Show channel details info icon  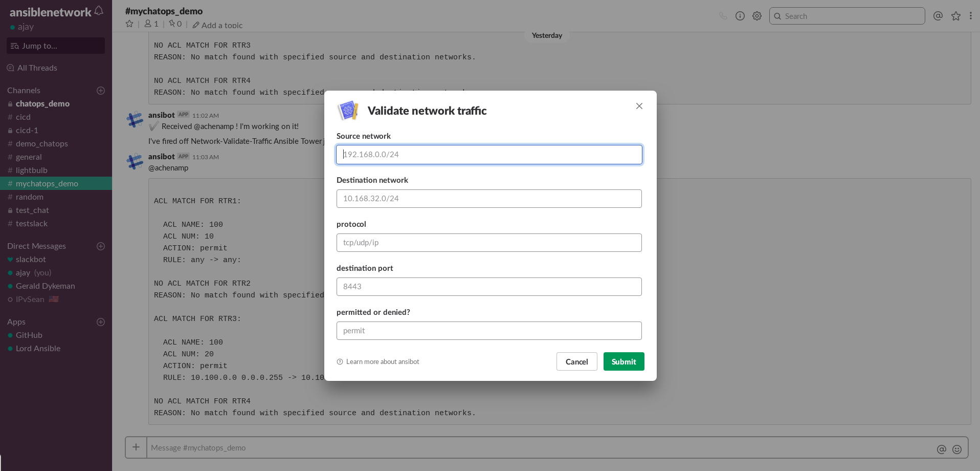pyautogui.click(x=740, y=16)
